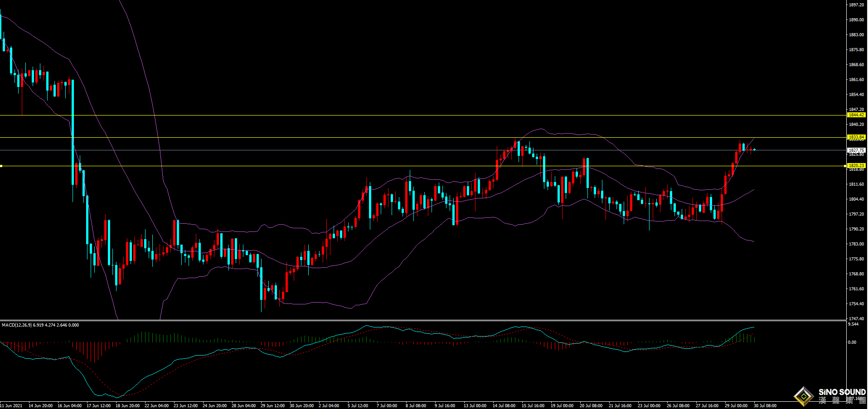Click the 1868.60 price axis label
The image size is (868, 409).
pos(856,65)
